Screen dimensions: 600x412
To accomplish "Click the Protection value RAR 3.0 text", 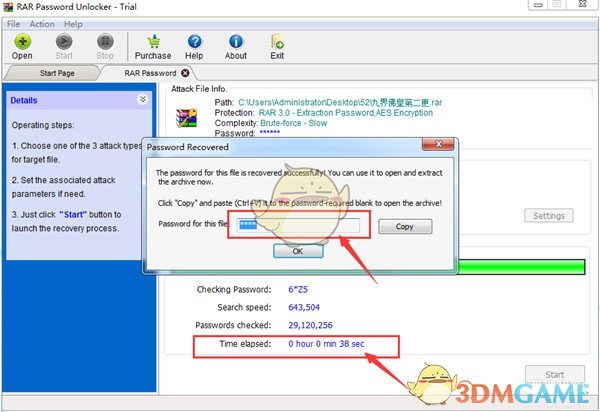I will point(346,113).
